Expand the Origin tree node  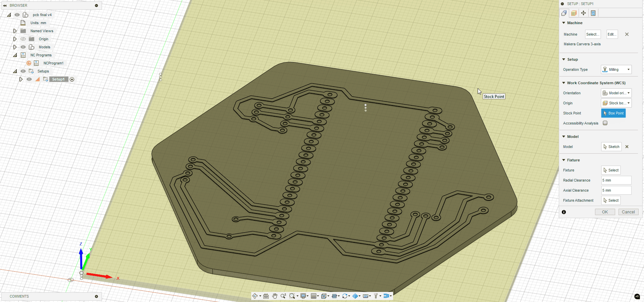15,39
